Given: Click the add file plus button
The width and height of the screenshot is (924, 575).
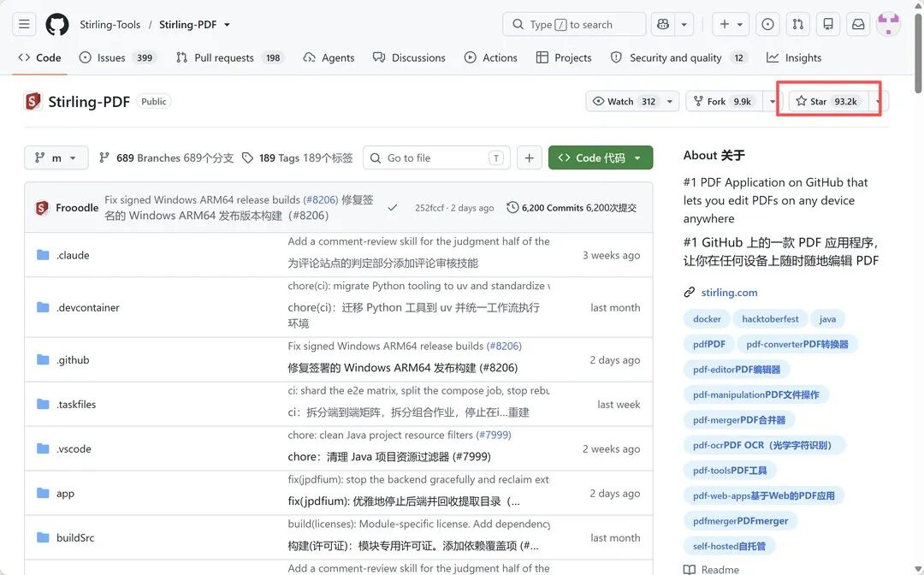Looking at the screenshot, I should [x=530, y=158].
